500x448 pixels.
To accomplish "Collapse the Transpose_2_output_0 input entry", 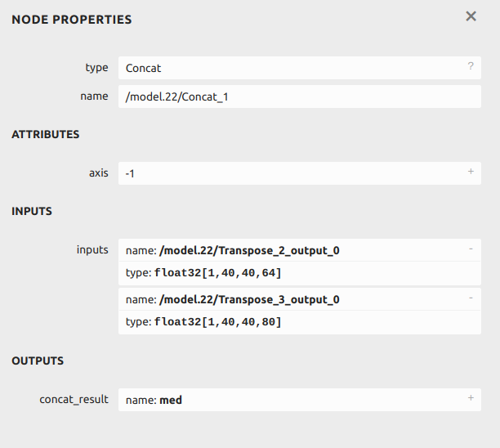I will (x=471, y=249).
